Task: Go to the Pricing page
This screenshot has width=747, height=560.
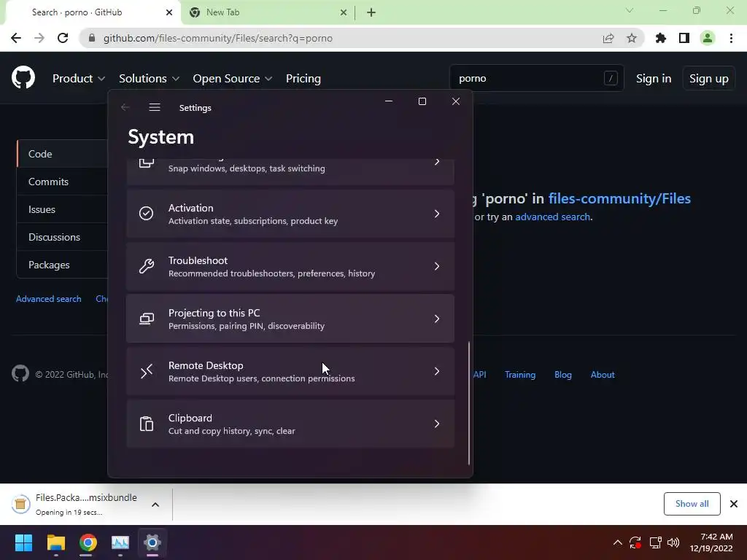Action: point(303,79)
